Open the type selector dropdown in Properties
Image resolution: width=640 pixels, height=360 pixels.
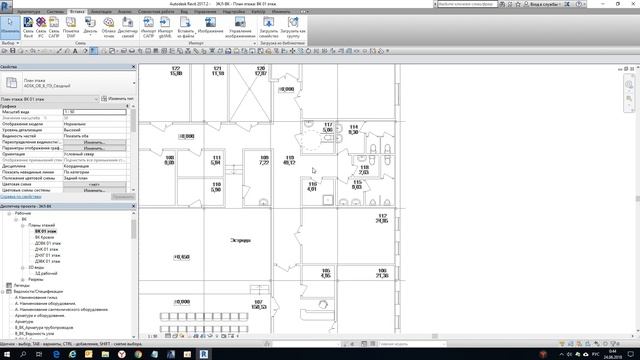(x=134, y=83)
